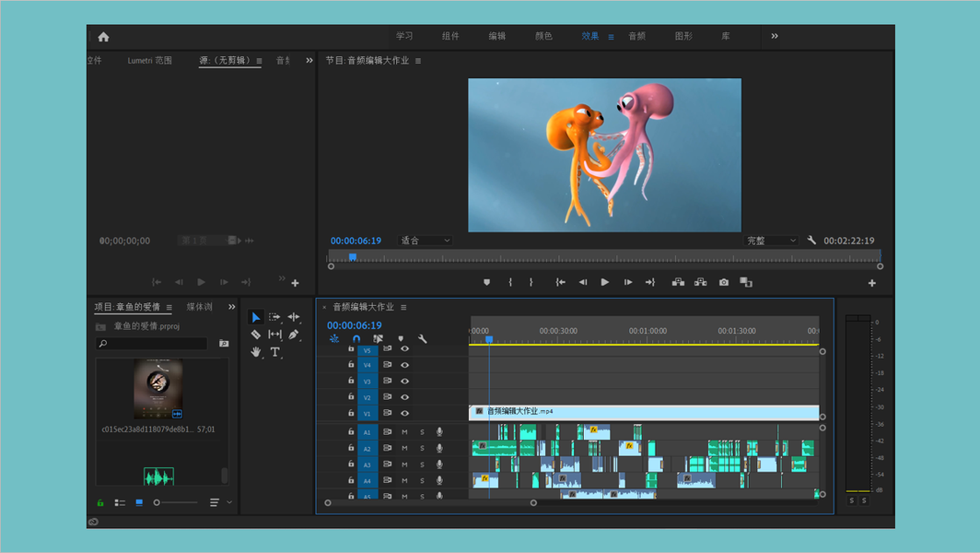The image size is (980, 553).
Task: Mark Out point in Program monitor
Action: click(x=531, y=283)
